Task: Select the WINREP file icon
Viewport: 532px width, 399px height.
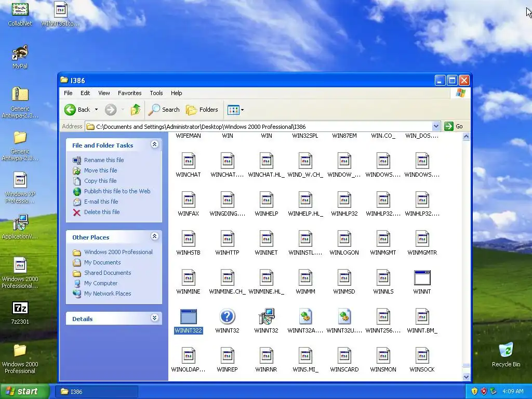Action: coord(228,356)
